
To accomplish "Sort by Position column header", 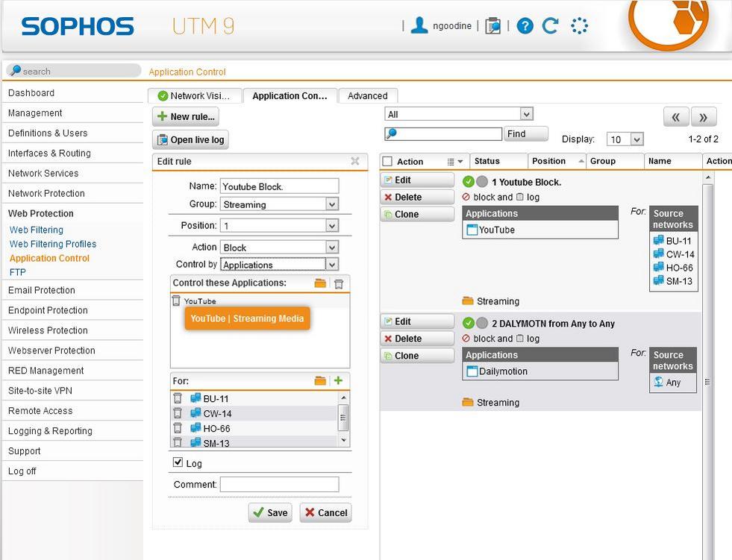I will [x=557, y=161].
